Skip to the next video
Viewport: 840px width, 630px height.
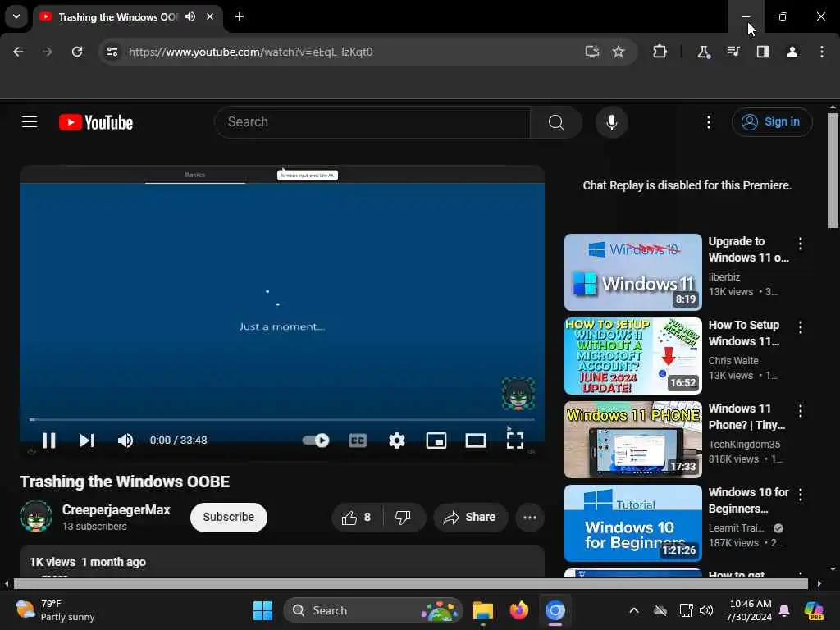(x=87, y=441)
